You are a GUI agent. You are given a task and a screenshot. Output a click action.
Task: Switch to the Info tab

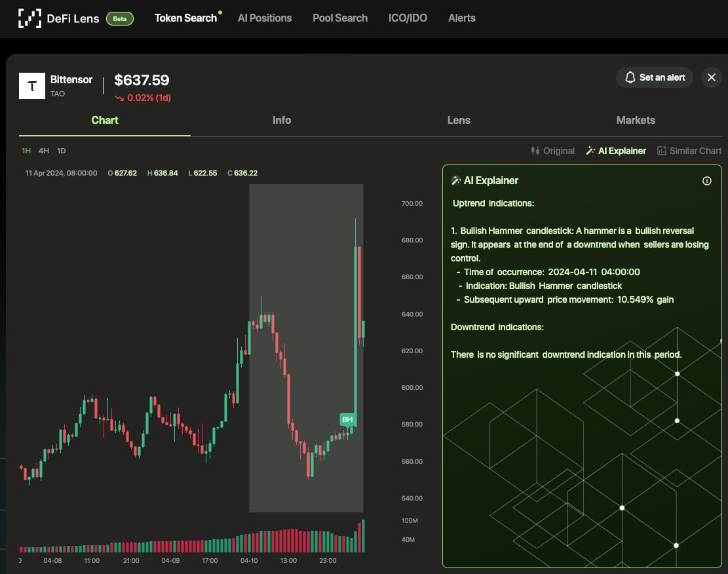pos(281,121)
